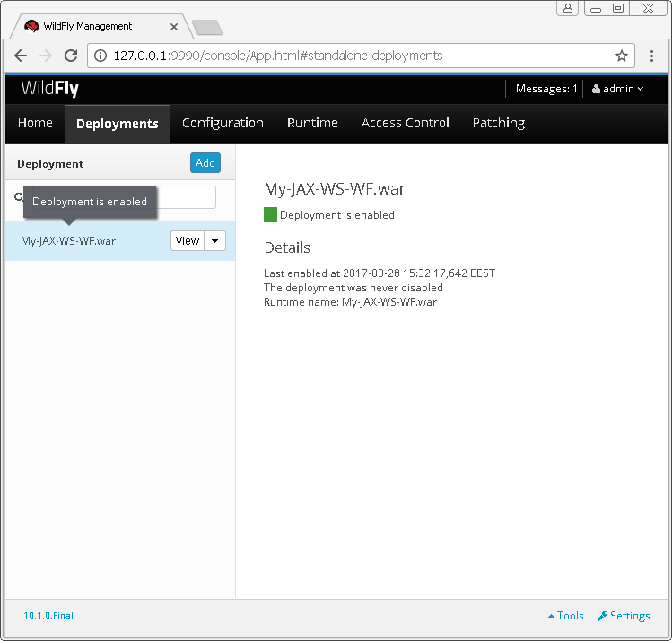The width and height of the screenshot is (672, 641).
Task: Click 'Runtime name: My-JAX-WS-WF.war' text
Action: 350,302
